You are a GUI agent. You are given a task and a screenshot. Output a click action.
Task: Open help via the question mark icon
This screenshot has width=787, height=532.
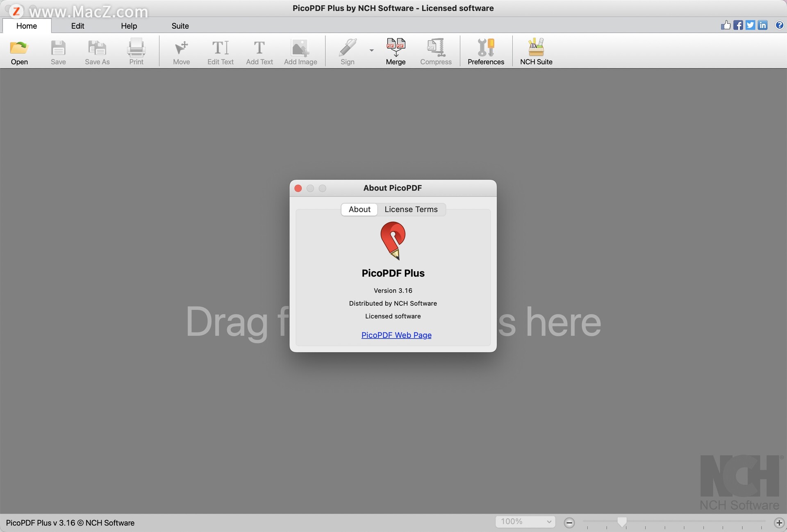click(779, 25)
